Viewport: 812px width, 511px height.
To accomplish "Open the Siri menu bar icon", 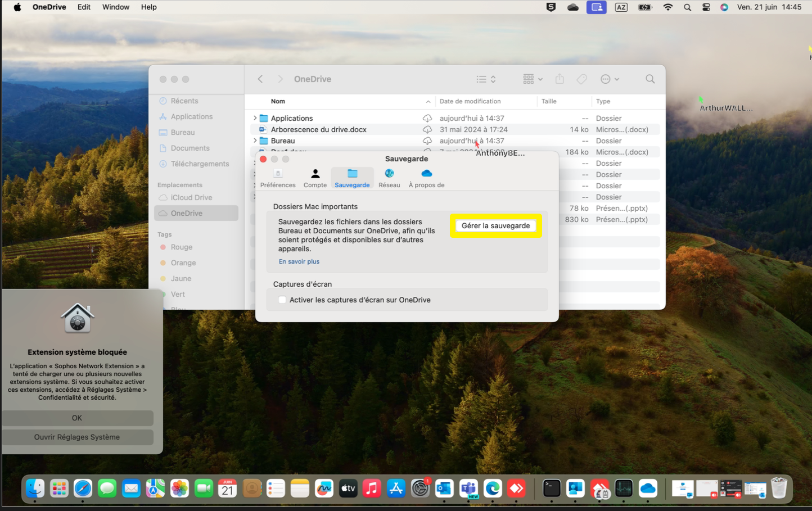I will coord(724,7).
